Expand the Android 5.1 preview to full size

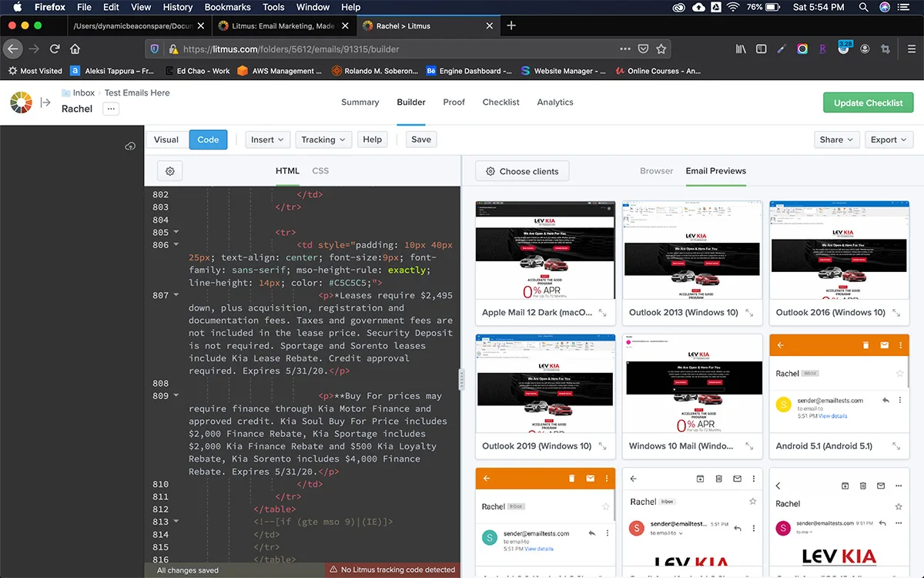pyautogui.click(x=896, y=446)
